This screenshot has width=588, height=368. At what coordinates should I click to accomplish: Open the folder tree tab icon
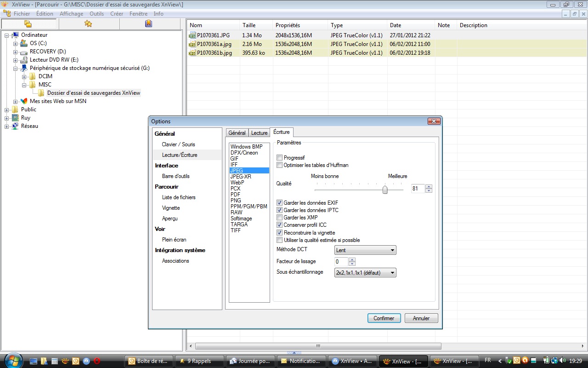pyautogui.click(x=28, y=24)
